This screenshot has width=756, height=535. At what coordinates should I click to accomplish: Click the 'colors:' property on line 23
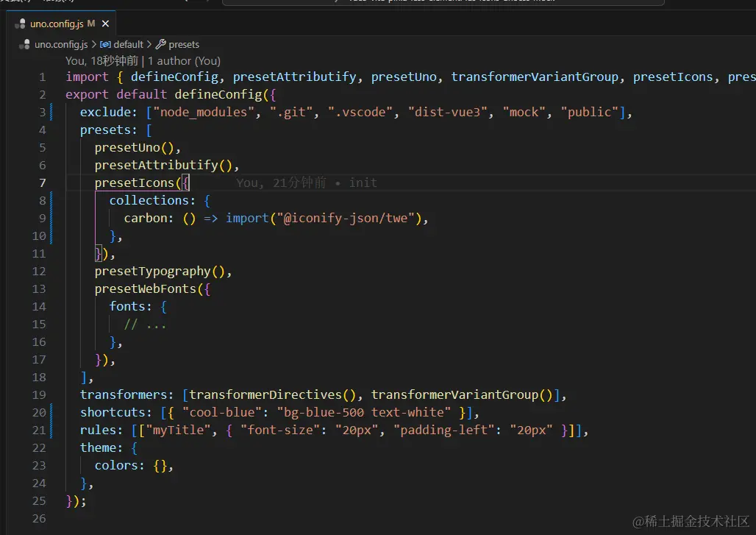[120, 466]
